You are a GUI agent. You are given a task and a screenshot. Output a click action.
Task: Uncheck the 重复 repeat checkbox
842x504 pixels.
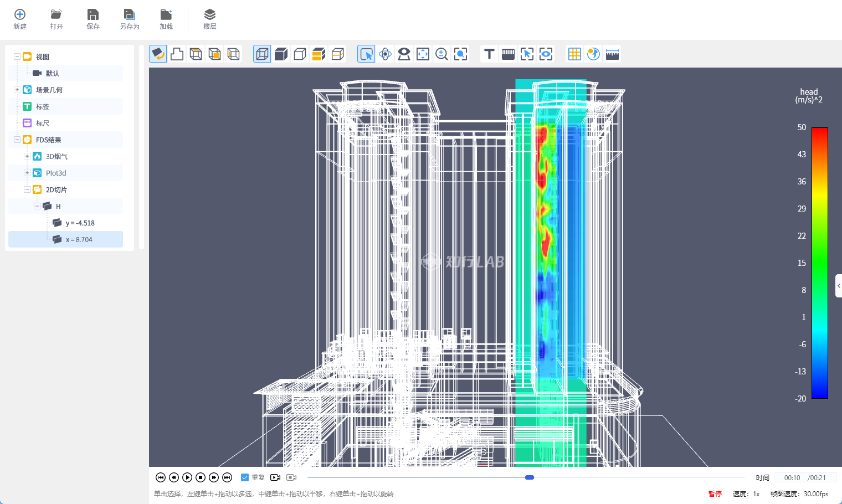(245, 477)
